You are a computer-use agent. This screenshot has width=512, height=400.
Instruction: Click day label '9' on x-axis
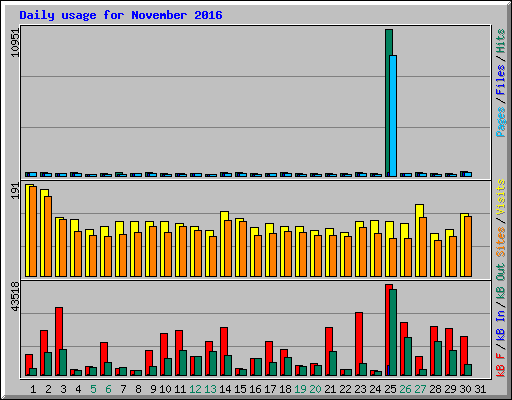pyautogui.click(x=153, y=389)
